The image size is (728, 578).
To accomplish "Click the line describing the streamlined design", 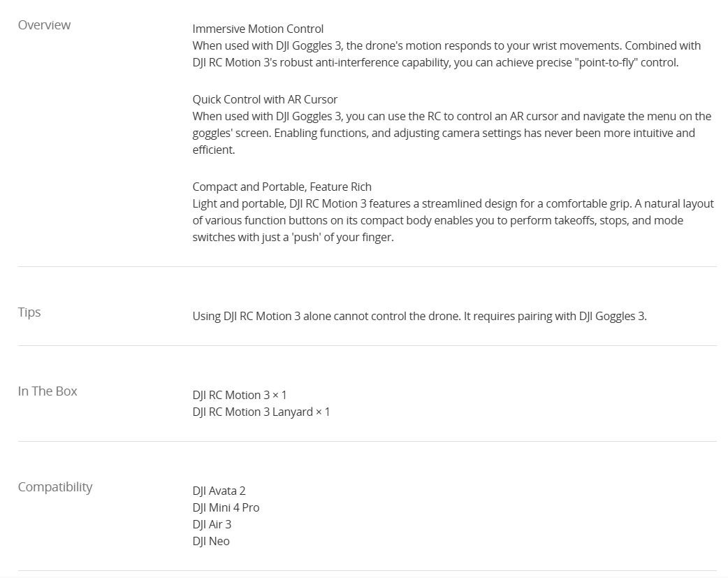I will point(453,203).
